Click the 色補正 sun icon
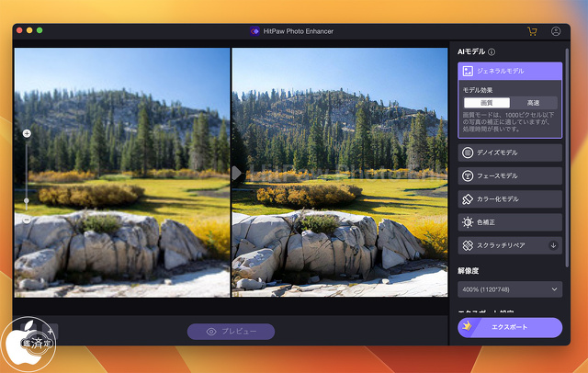Image resolution: width=588 pixels, height=373 pixels. pos(468,222)
